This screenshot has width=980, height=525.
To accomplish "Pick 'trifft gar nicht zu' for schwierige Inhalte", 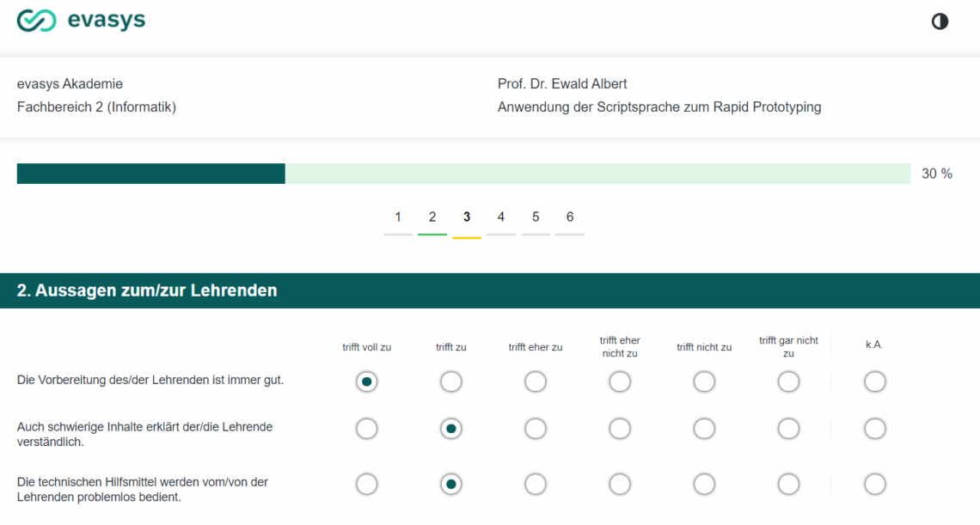I will (x=788, y=429).
